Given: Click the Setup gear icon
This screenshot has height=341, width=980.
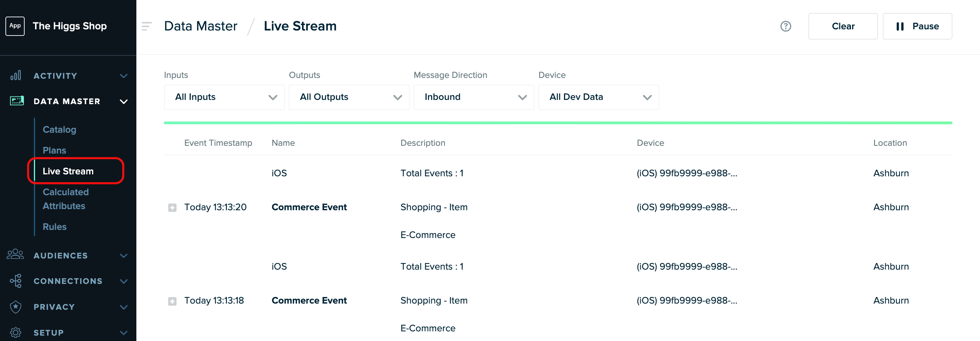Looking at the screenshot, I should tap(16, 333).
